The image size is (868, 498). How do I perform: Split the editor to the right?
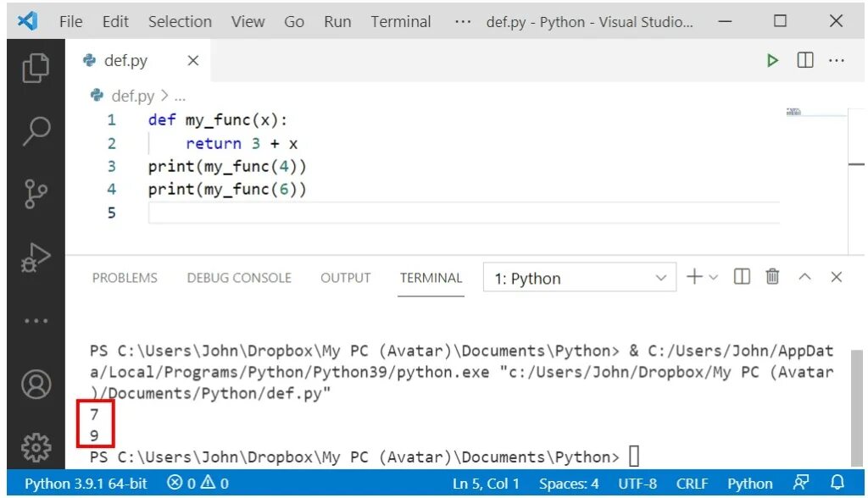coord(805,60)
